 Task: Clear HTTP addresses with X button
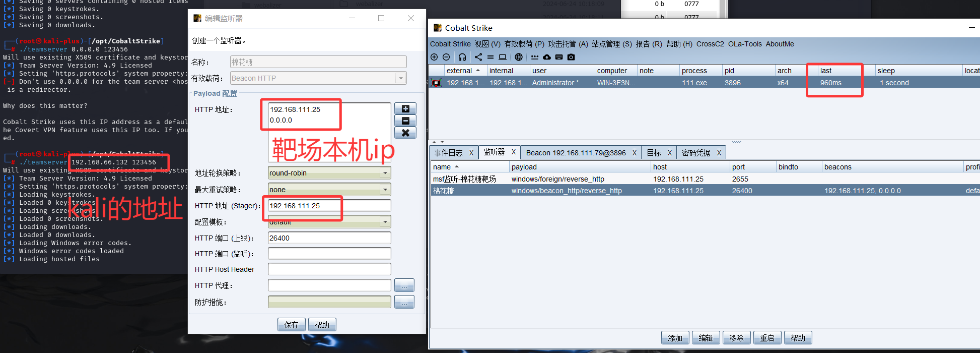pyautogui.click(x=405, y=133)
